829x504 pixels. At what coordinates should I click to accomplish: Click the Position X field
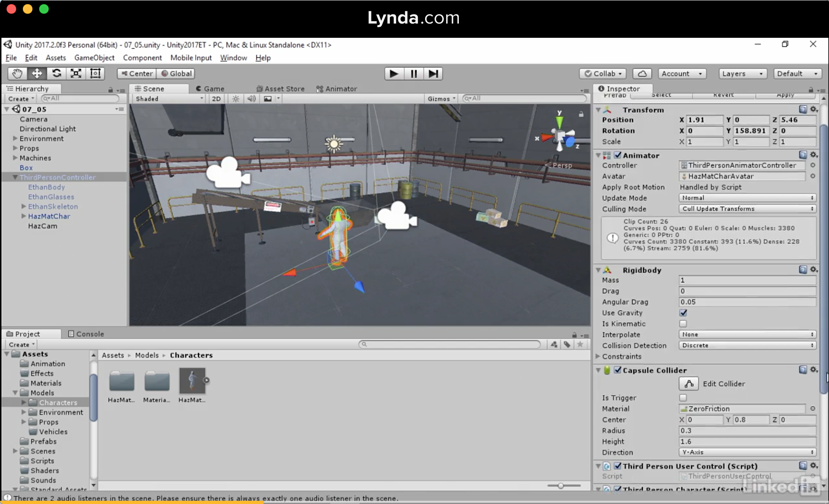point(705,120)
